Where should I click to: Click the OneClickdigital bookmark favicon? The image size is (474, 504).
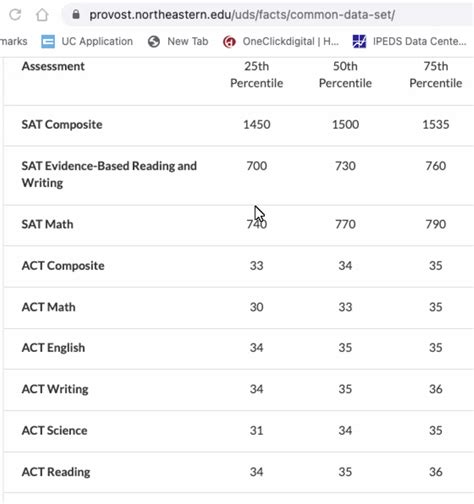coord(229,42)
